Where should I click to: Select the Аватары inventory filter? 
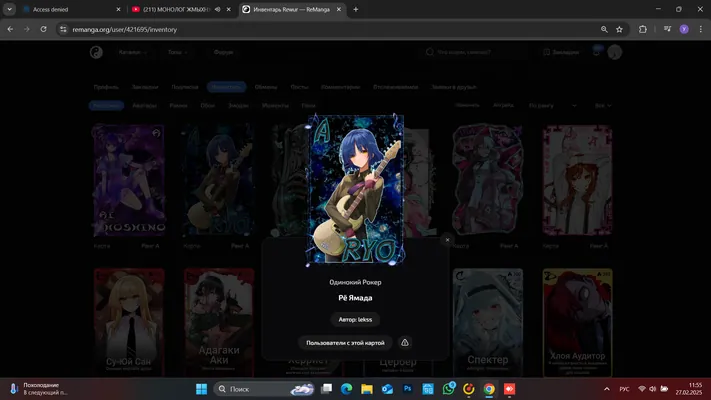(x=145, y=105)
